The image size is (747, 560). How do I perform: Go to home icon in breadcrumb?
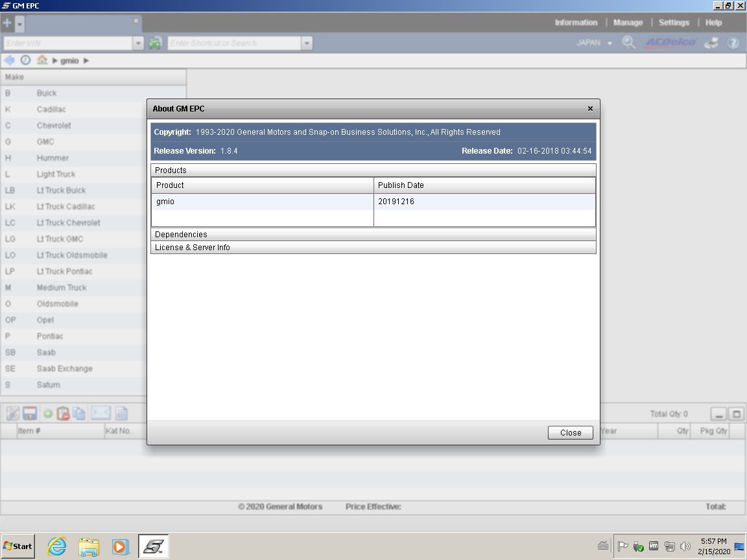tap(42, 60)
